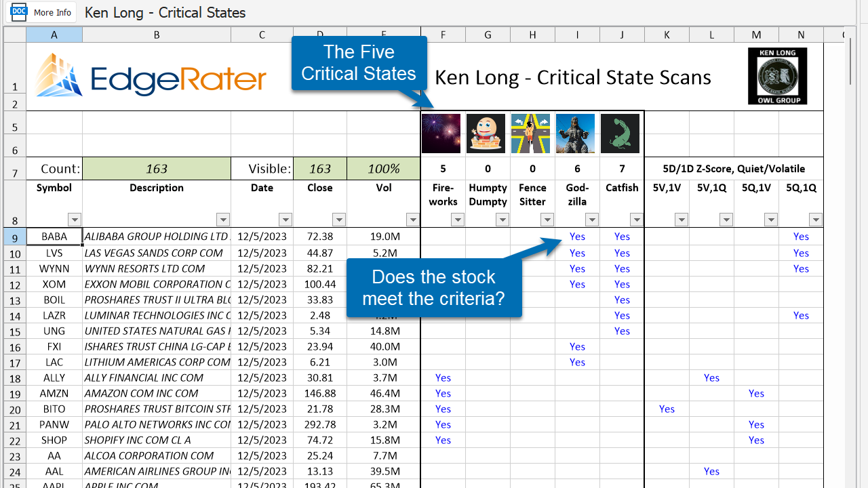Open the 5V,1V column filter dropdown
Image resolution: width=868 pixels, height=488 pixels.
point(682,220)
